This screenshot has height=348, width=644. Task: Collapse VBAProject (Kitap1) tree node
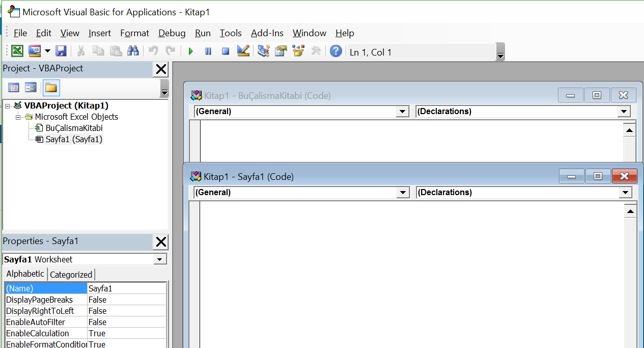(8, 106)
